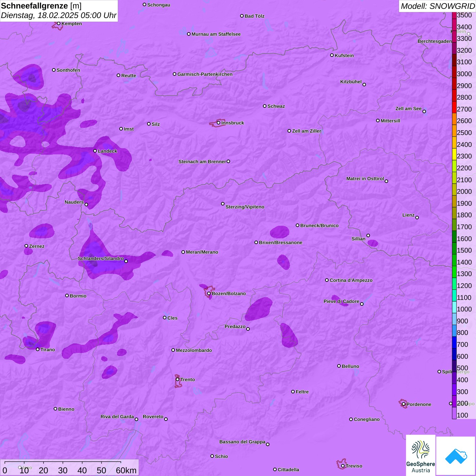
Task: Click the Bormio location marker dot
Action: click(x=67, y=295)
